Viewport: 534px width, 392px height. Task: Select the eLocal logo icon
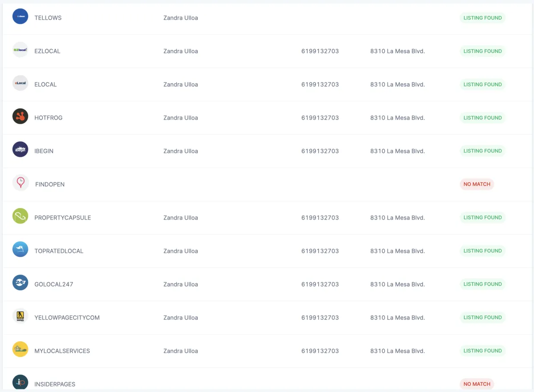point(20,83)
